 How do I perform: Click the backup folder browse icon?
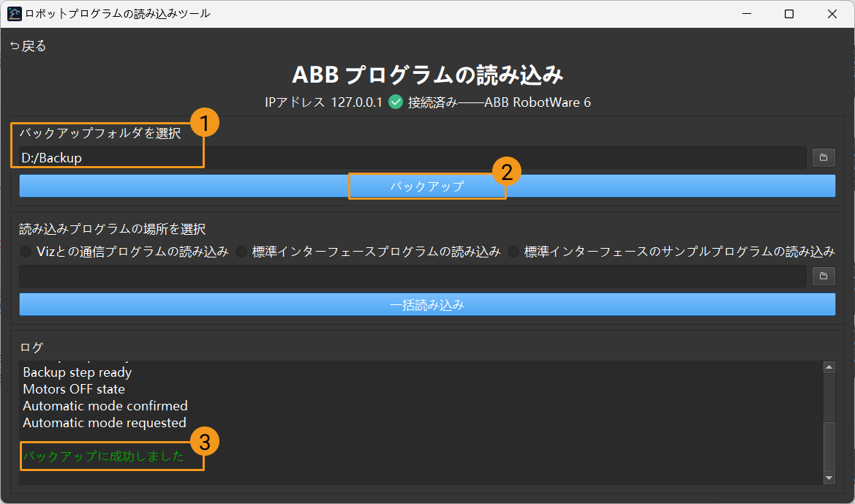click(x=824, y=157)
